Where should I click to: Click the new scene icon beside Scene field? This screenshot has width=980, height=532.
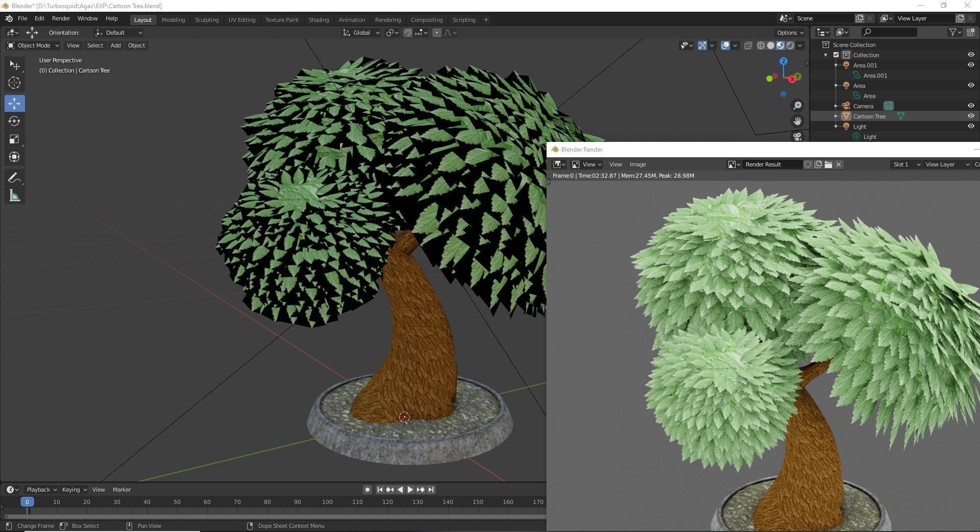(x=860, y=18)
